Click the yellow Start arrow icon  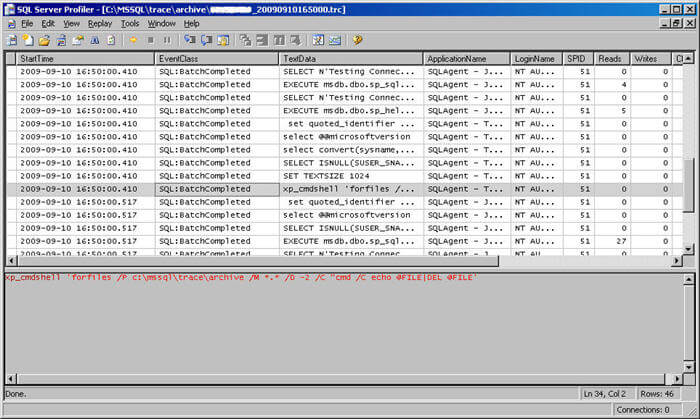pos(133,41)
